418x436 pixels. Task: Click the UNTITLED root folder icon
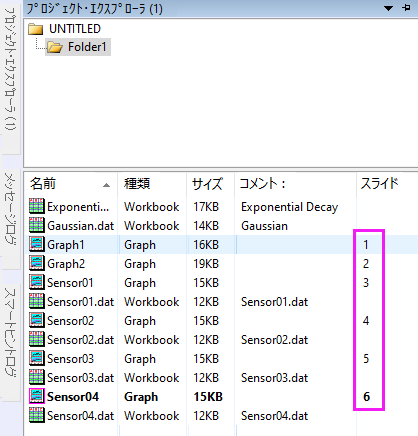point(36,29)
